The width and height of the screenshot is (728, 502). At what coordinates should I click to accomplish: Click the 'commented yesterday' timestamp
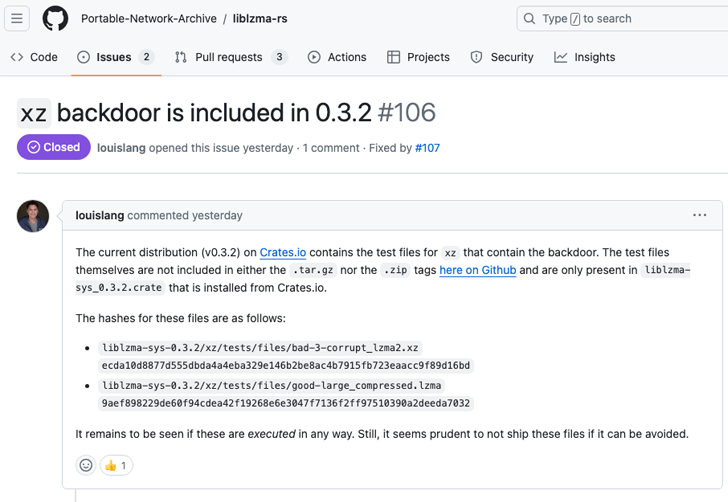coord(185,215)
